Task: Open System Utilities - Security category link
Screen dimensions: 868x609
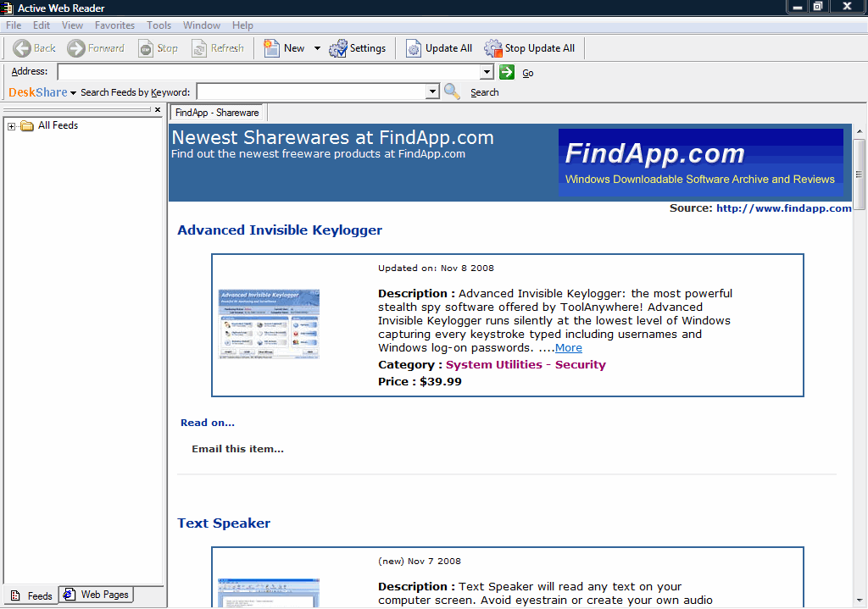Action: click(x=526, y=365)
